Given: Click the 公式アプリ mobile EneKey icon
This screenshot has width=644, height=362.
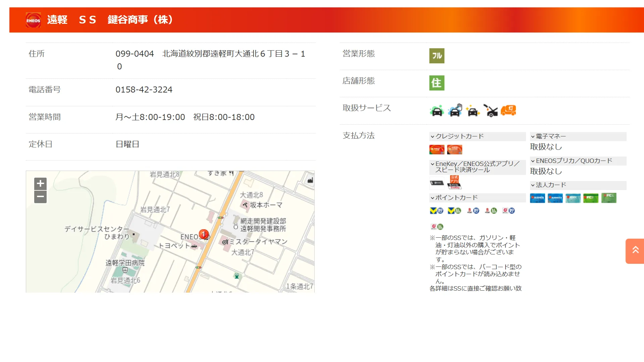Looking at the screenshot, I should coord(454,182).
